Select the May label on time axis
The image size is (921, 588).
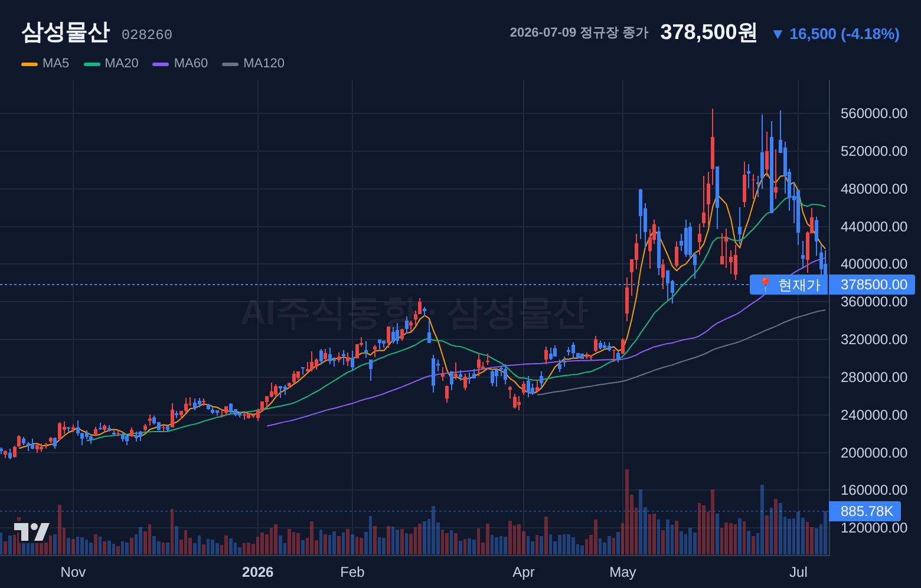pos(623,572)
